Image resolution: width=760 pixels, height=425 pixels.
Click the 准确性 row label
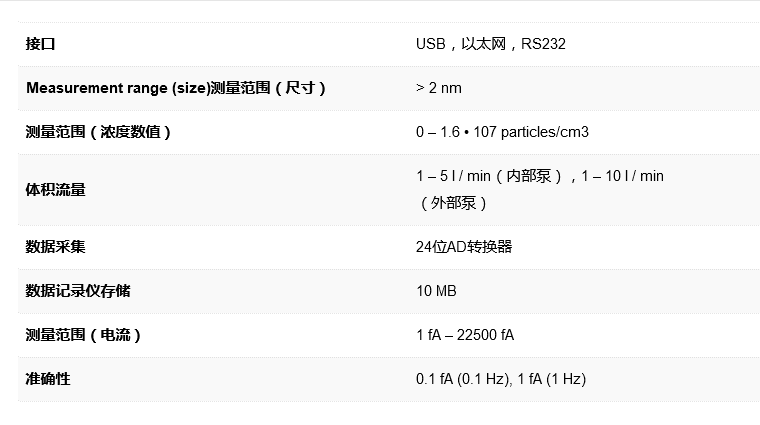(48, 379)
